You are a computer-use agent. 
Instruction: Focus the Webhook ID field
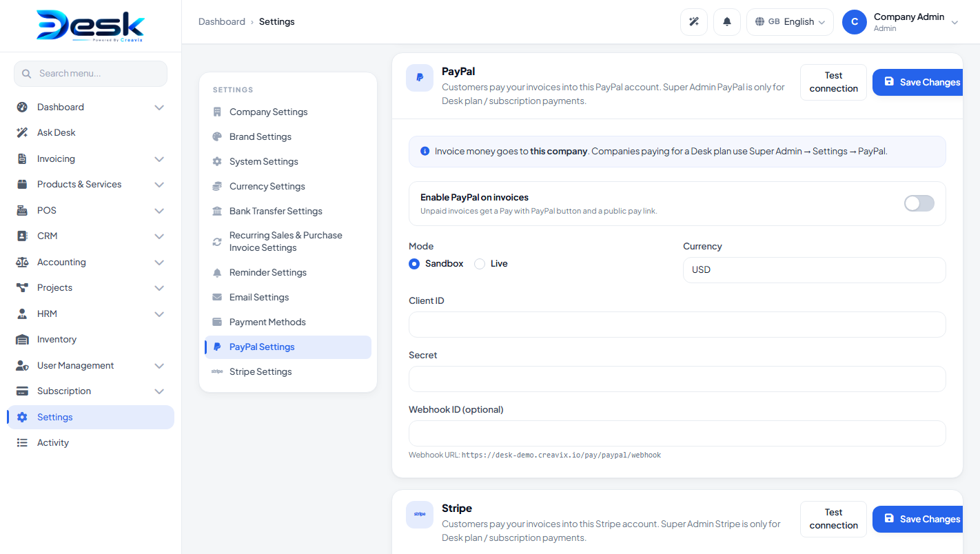tap(677, 433)
